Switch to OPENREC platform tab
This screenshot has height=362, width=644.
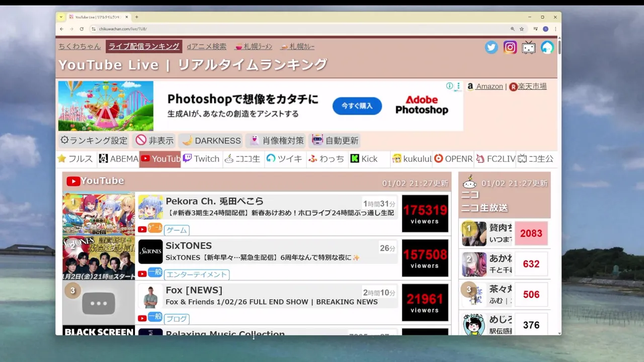[453, 159]
